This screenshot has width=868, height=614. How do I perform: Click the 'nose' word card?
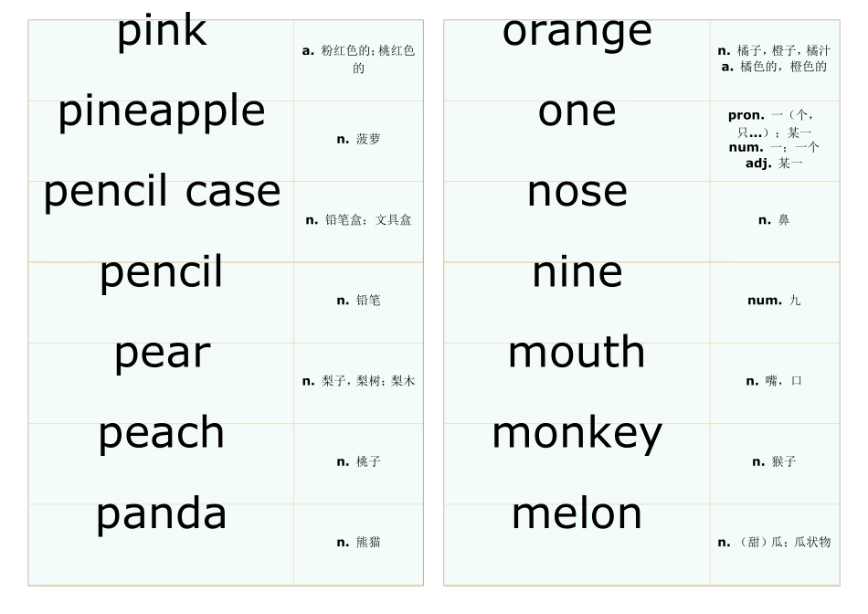[577, 193]
